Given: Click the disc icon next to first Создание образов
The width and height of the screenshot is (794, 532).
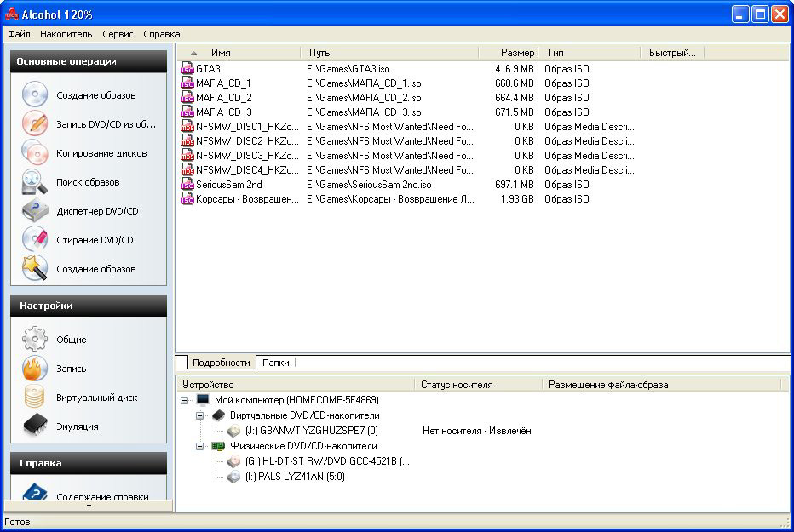Looking at the screenshot, I should click(x=34, y=94).
